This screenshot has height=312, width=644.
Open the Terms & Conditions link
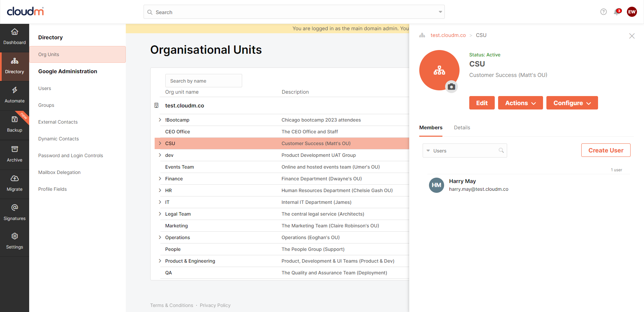coord(172,305)
